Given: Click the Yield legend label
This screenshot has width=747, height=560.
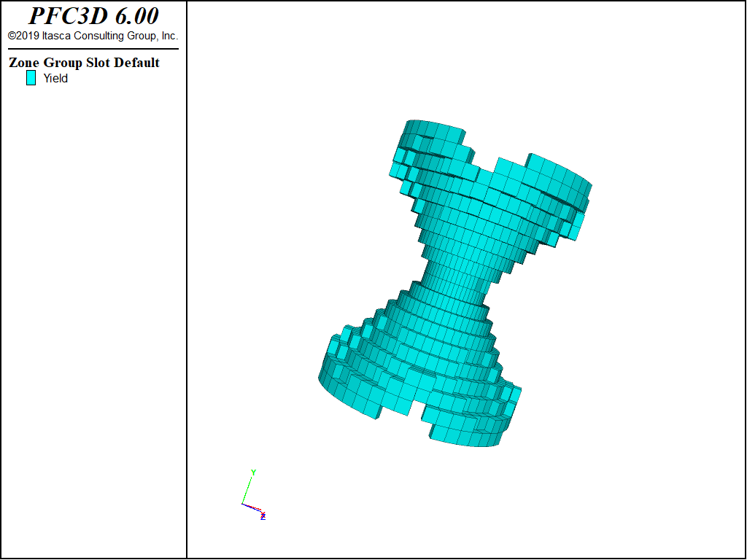Looking at the screenshot, I should 55,79.
